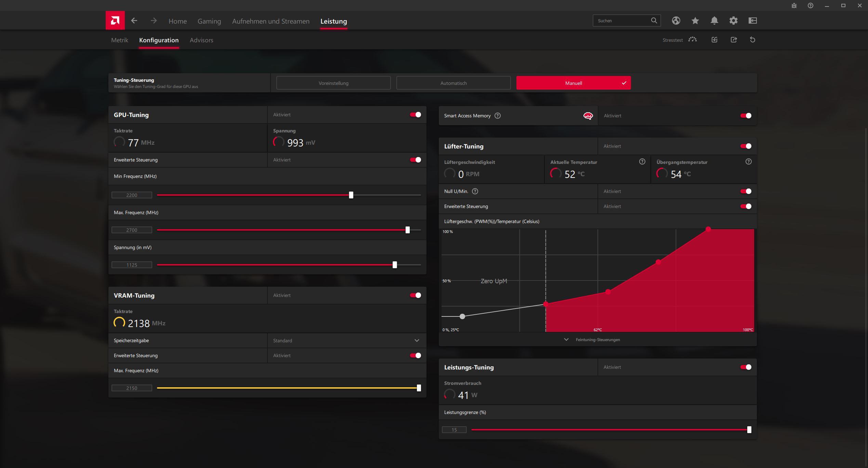
Task: Turn off Null U/Min. toggle
Action: point(746,191)
